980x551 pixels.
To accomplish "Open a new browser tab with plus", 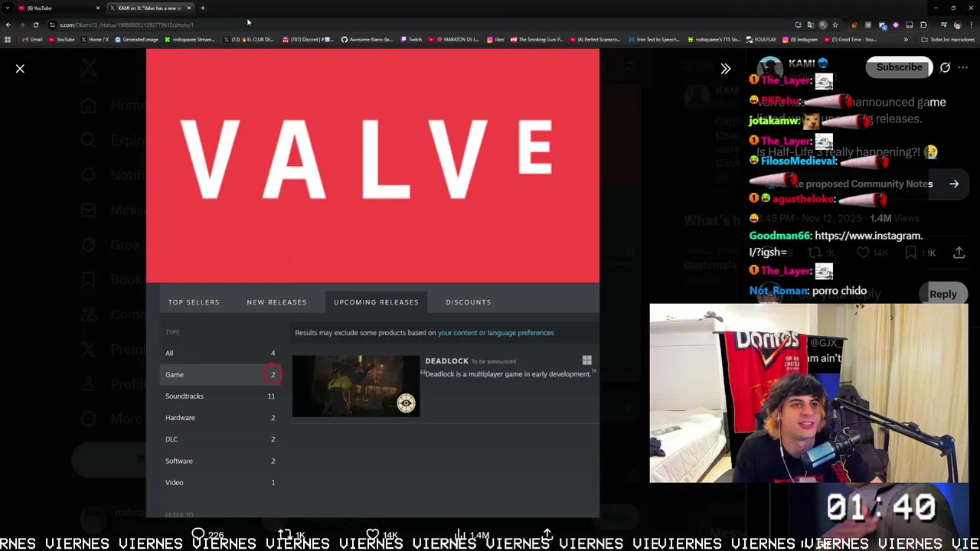I will coord(202,8).
